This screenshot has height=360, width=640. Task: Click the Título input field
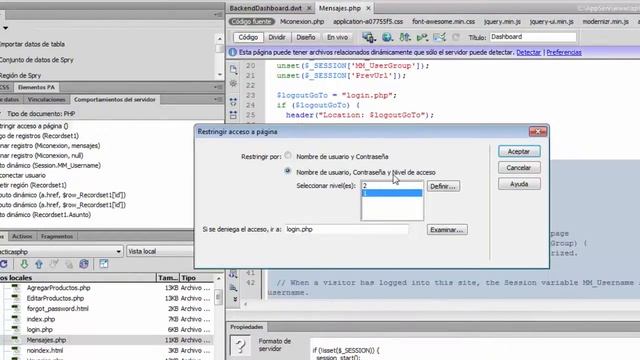533,37
